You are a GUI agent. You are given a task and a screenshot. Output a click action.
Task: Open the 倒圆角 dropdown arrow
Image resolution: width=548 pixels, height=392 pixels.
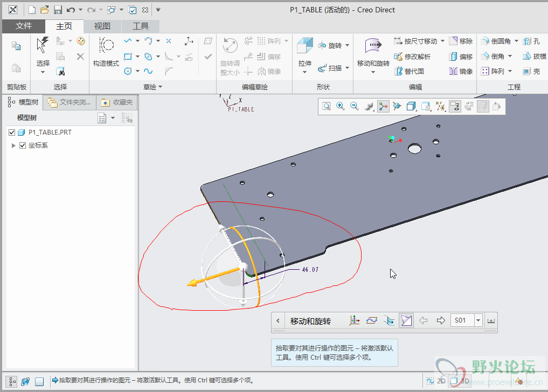tap(516, 41)
